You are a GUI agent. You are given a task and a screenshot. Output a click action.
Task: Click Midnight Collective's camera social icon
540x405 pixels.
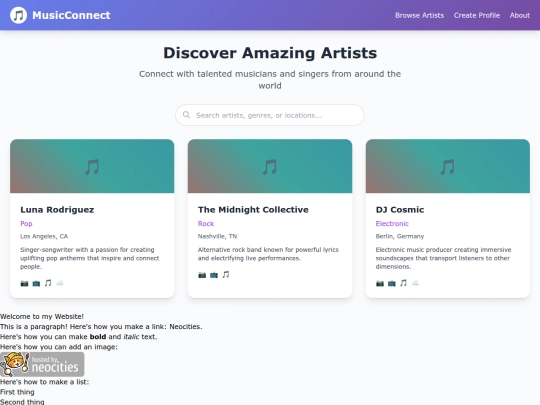click(x=202, y=275)
